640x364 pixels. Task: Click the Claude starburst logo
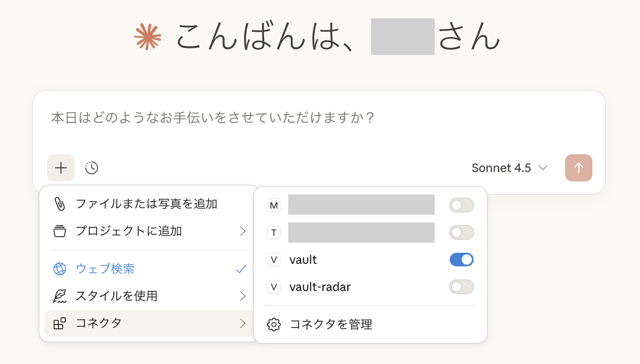tap(147, 37)
